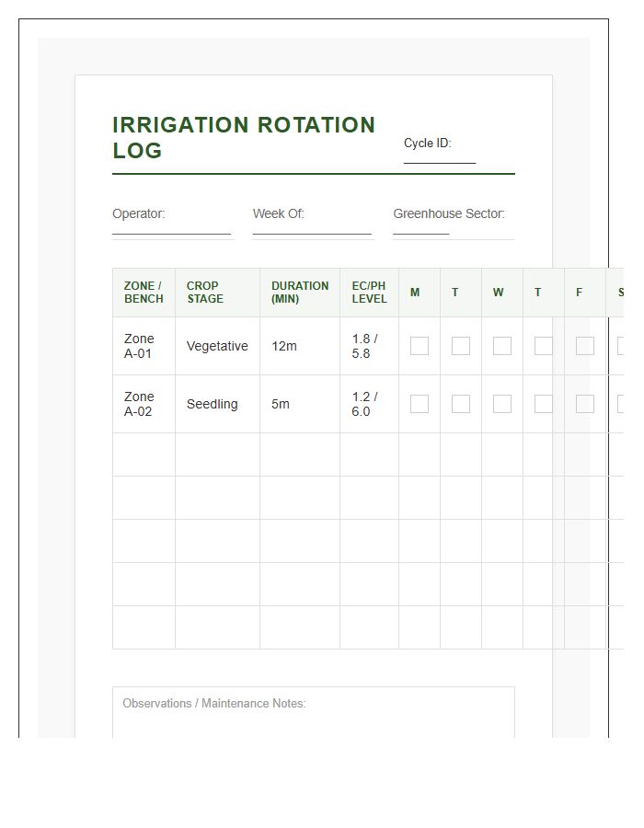Select the 1.8 / 5.8 EC/PH cell
The height and width of the screenshot is (828, 644).
tap(370, 346)
